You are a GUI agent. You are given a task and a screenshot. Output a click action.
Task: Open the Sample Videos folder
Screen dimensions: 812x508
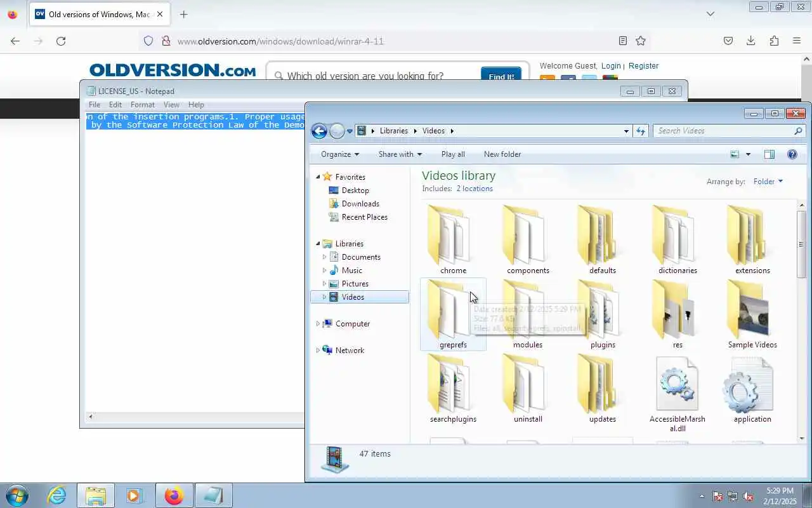tap(752, 314)
